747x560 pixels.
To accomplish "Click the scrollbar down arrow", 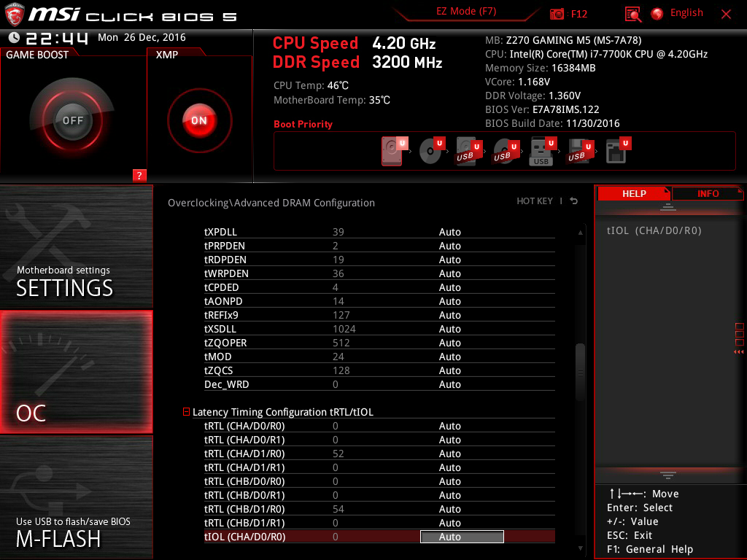I will (x=580, y=548).
